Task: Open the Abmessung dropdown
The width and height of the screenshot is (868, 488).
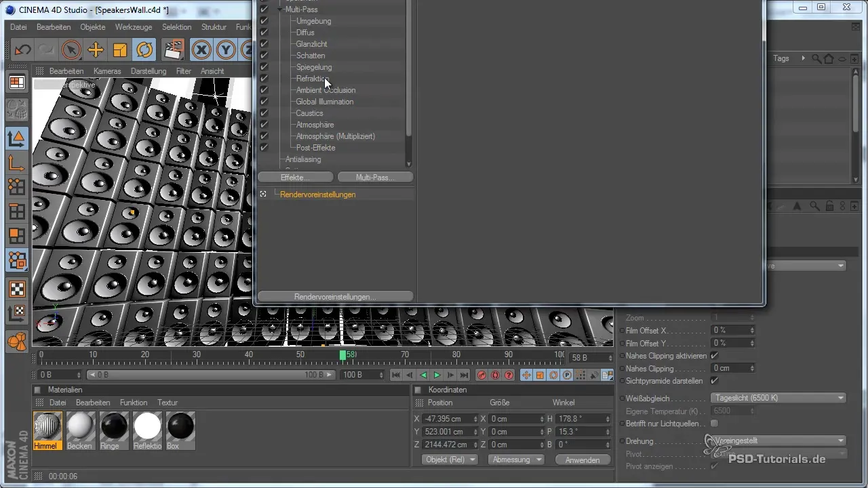Action: tap(517, 460)
